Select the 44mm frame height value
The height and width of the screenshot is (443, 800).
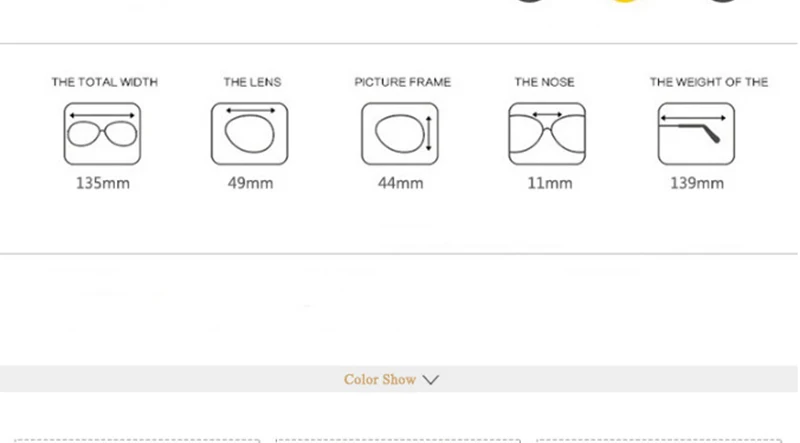tap(401, 183)
